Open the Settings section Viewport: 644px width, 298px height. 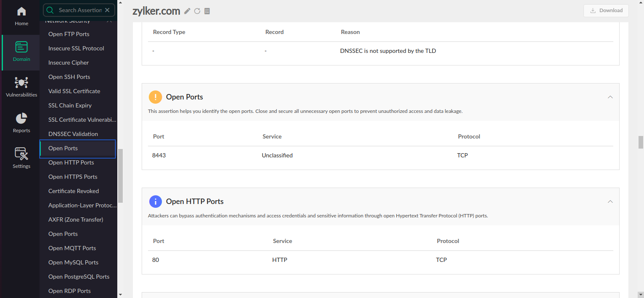click(x=21, y=158)
